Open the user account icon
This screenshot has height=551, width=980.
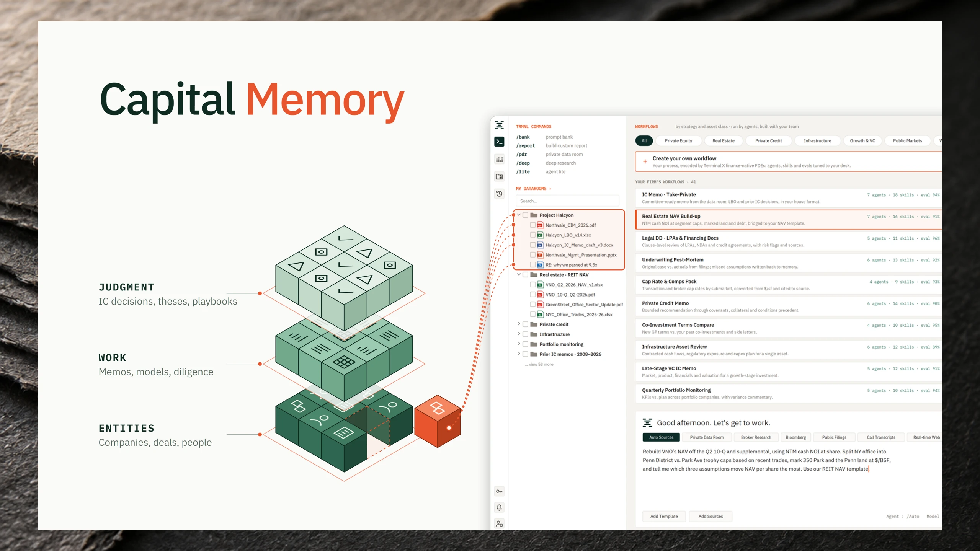tap(499, 524)
